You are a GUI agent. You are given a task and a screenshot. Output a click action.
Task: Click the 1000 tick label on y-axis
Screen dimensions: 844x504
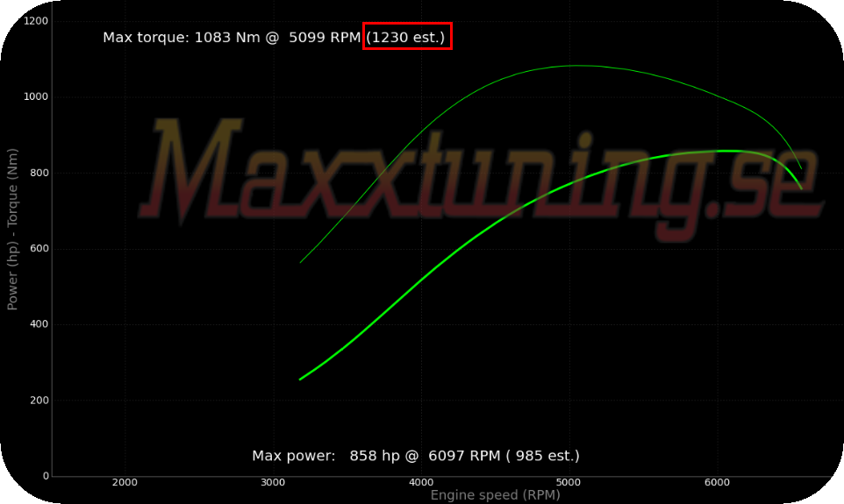(35, 96)
